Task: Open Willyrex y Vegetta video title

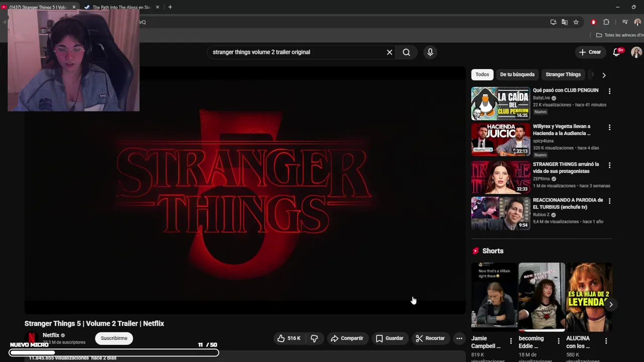Action: click(x=562, y=130)
